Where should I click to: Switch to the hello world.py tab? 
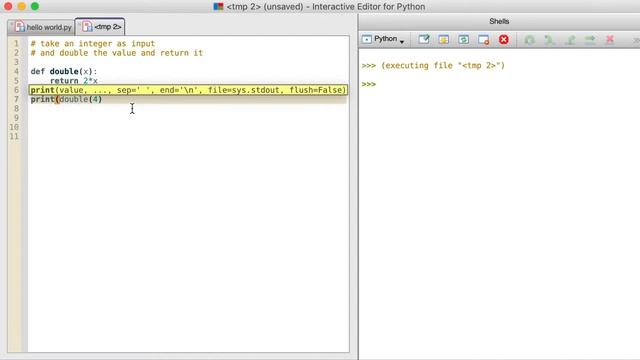tap(41, 27)
